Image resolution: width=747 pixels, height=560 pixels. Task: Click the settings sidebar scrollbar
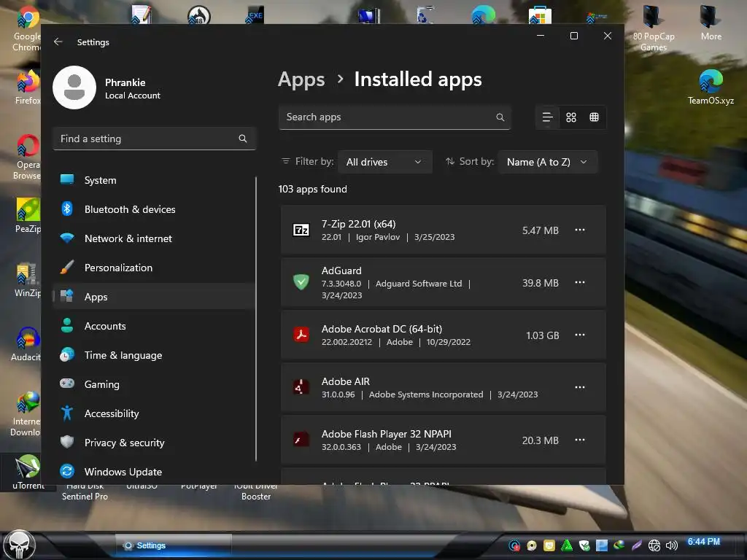256,319
